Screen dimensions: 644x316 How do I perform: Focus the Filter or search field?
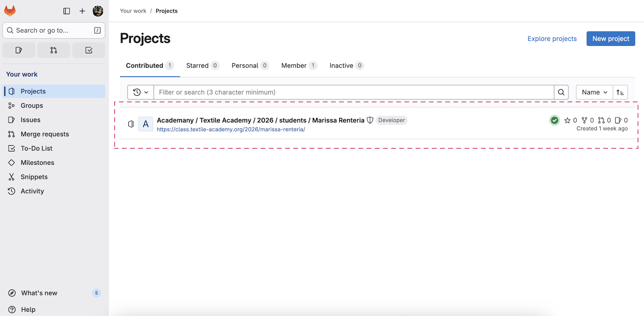point(353,92)
